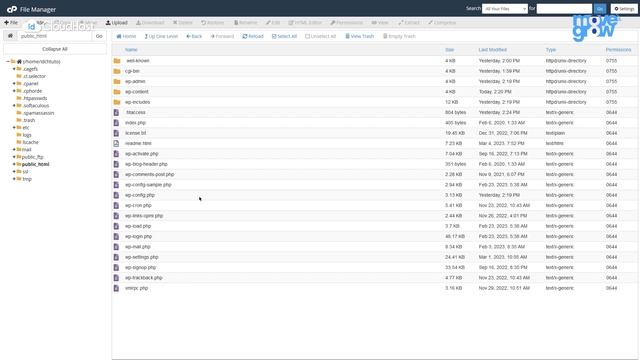The image size is (640, 360).
Task: Click the Upload toolbar button
Action: point(117,22)
